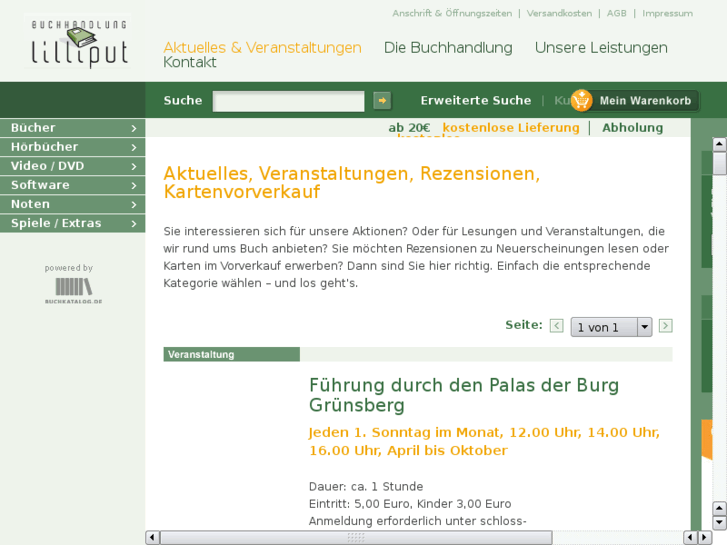Image resolution: width=727 pixels, height=545 pixels.
Task: Open Unsere Leistungen menu
Action: (x=601, y=47)
